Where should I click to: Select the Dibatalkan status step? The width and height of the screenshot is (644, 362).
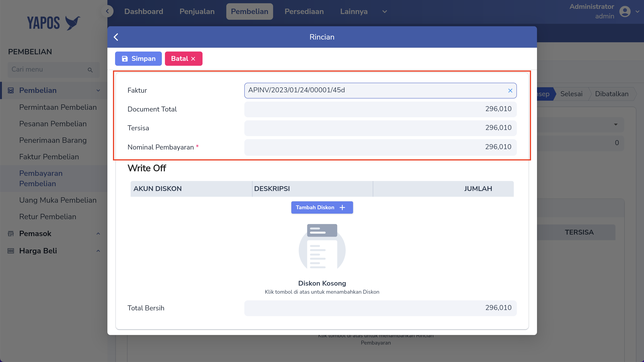point(612,94)
